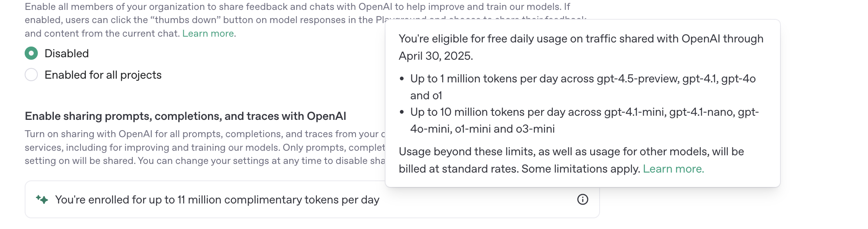
Task: Click the 'Up to 10 million tokens' bullet text
Action: tap(584, 120)
